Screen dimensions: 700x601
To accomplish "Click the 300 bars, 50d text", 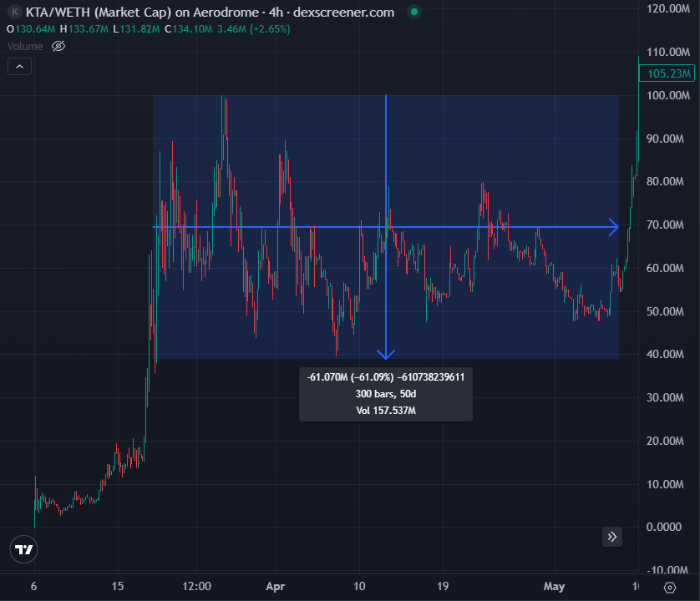I will (x=386, y=394).
